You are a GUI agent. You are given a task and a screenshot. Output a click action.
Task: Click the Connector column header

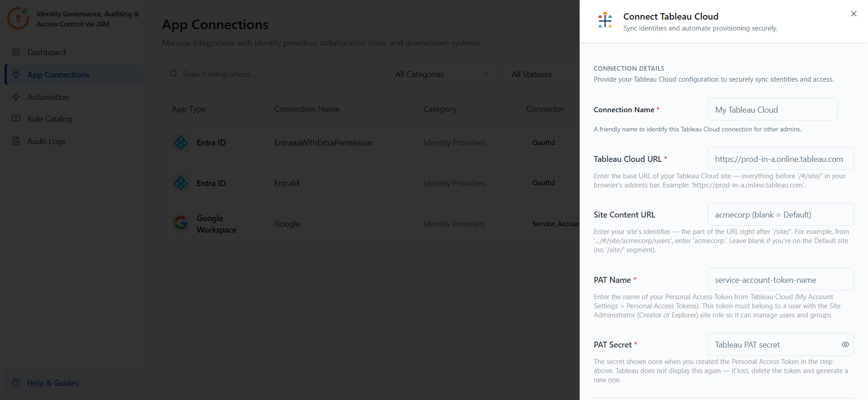(545, 109)
